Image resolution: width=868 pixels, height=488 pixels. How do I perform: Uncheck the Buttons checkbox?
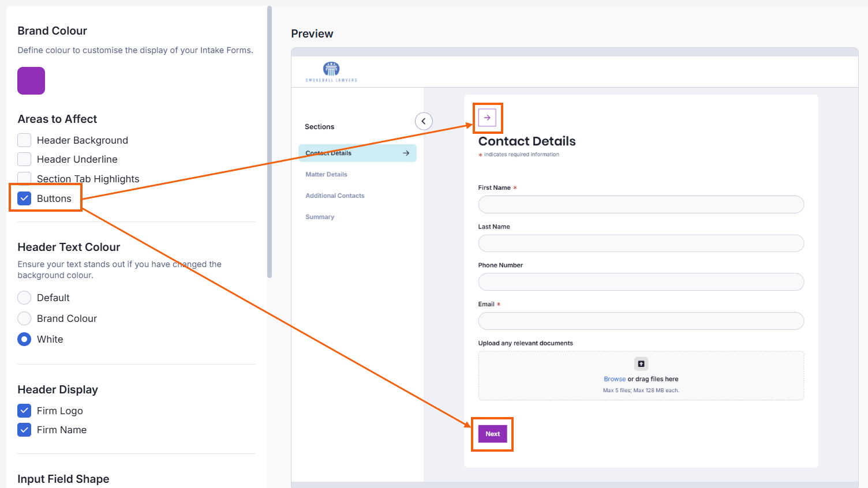[24, 198]
